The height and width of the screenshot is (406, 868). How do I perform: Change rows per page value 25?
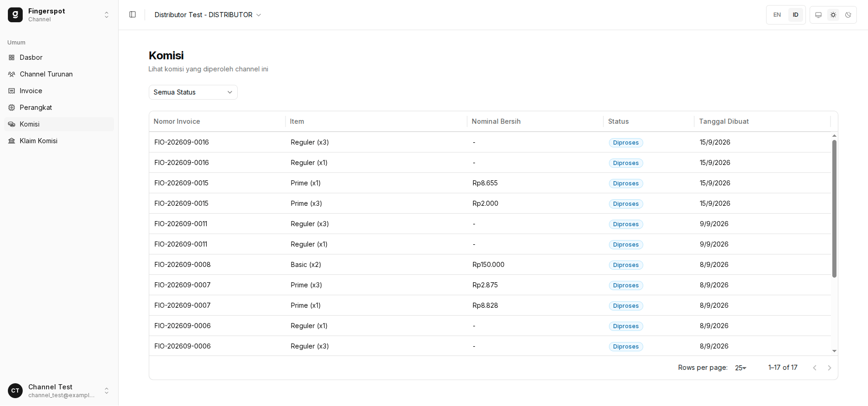point(741,368)
